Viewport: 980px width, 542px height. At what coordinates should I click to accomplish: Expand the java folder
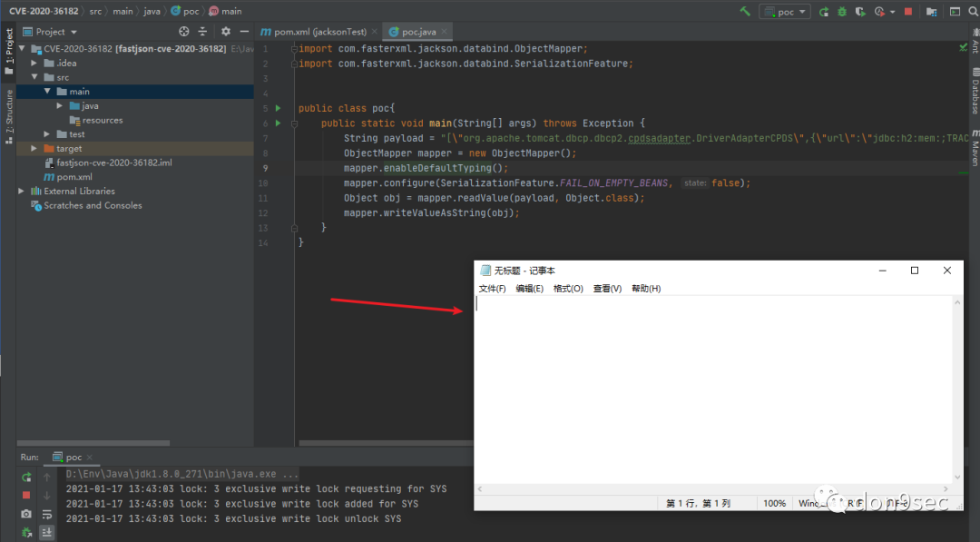tap(60, 105)
